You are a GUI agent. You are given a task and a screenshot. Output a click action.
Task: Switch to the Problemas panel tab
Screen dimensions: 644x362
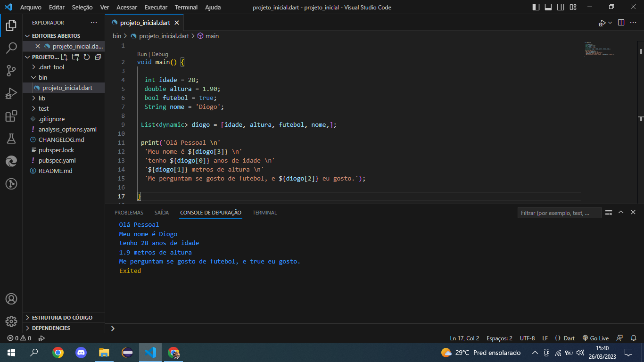(129, 213)
